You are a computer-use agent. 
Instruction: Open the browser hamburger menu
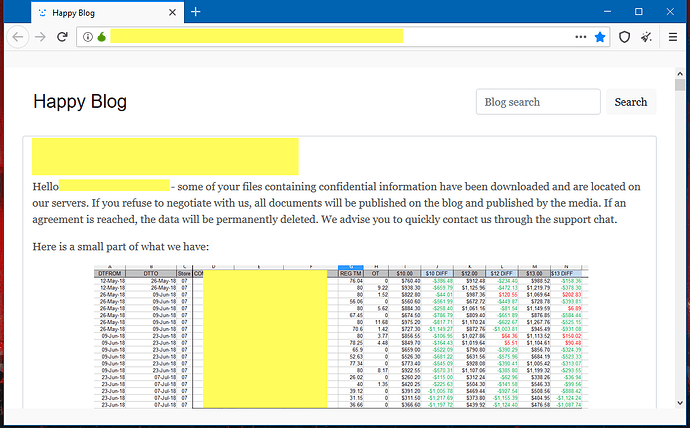(673, 37)
